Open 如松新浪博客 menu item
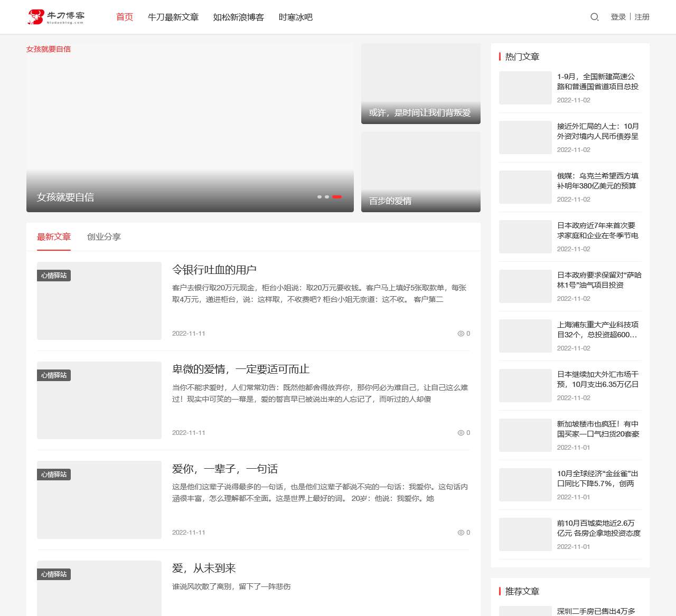Viewport: 676px width, 616px height. coord(238,17)
